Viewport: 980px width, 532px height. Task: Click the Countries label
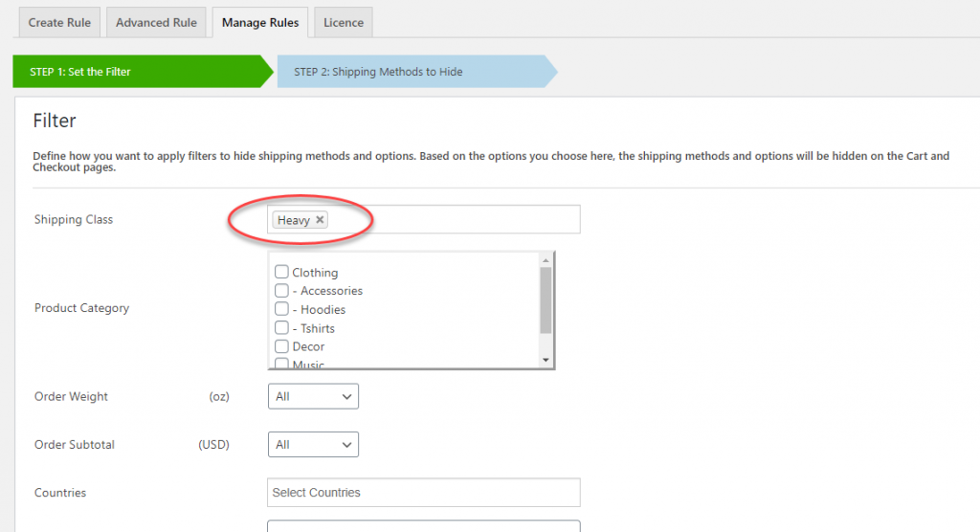(x=60, y=493)
